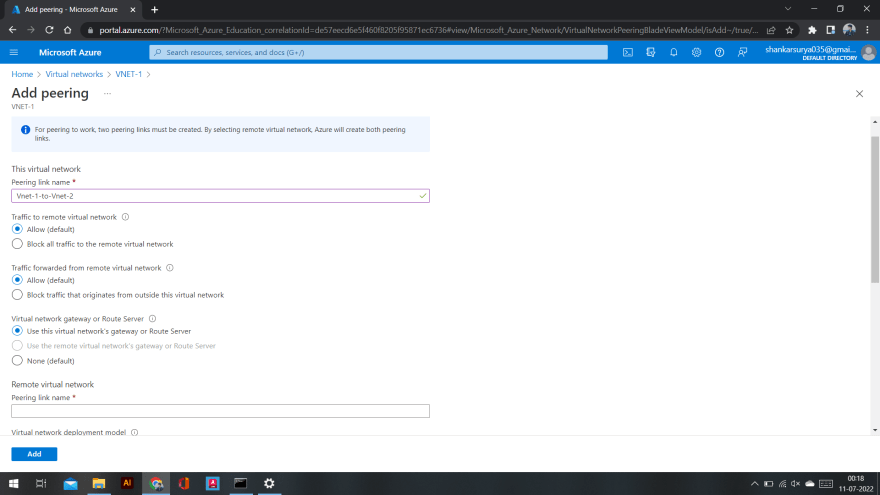Click the This virtual network peering link name field

point(221,196)
